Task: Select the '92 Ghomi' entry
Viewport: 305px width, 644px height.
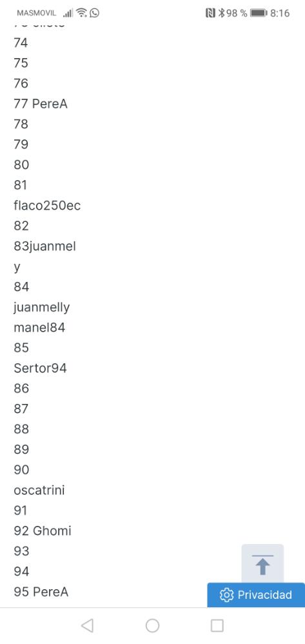Action: [x=43, y=530]
